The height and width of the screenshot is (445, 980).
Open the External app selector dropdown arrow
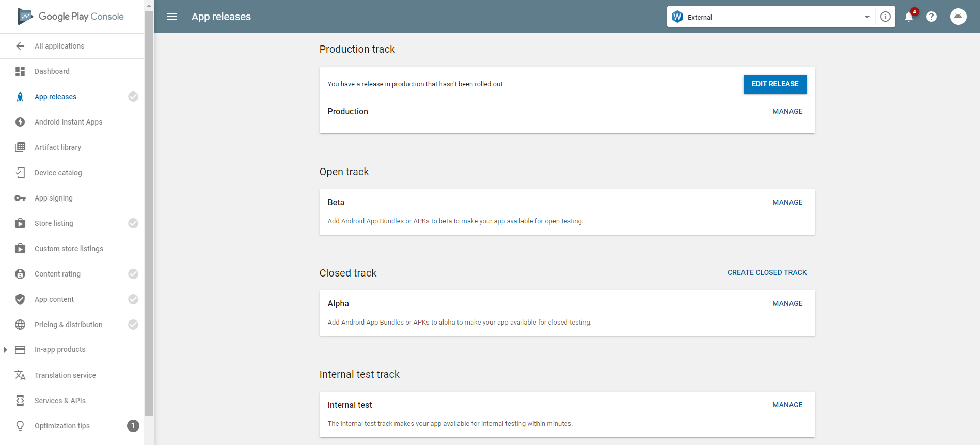pos(867,17)
